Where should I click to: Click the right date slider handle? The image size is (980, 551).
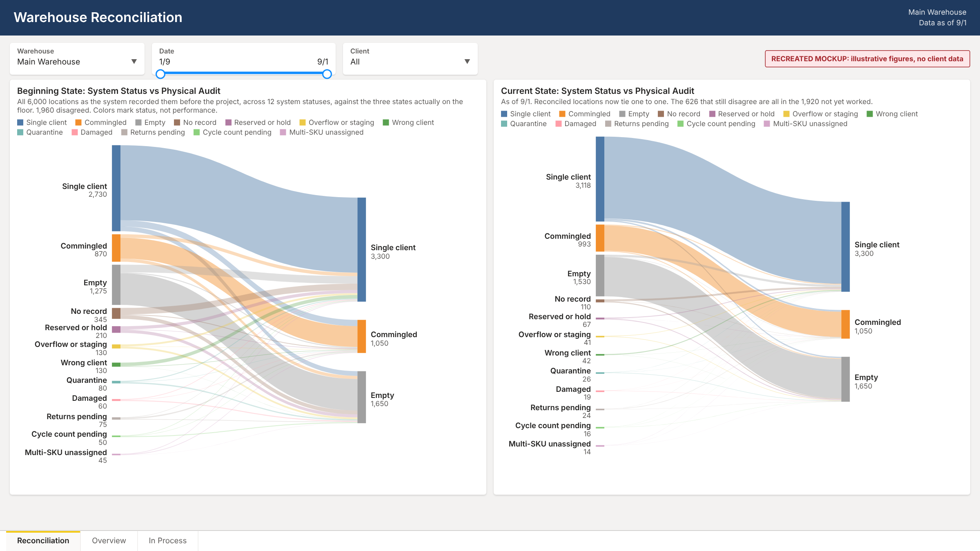point(327,74)
